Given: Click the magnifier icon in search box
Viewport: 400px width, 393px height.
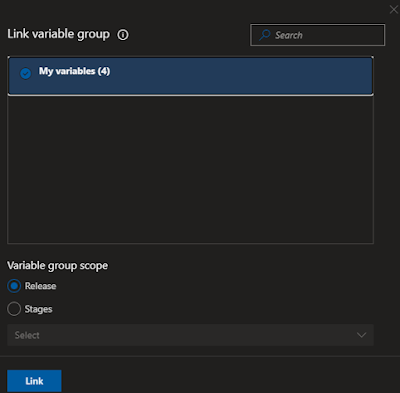Looking at the screenshot, I should 265,35.
